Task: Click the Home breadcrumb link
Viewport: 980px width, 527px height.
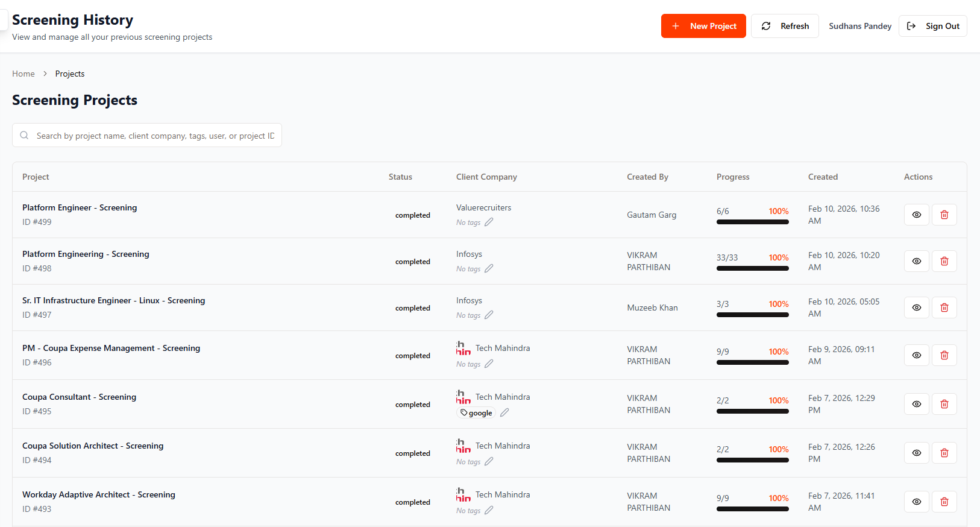Action: (24, 74)
